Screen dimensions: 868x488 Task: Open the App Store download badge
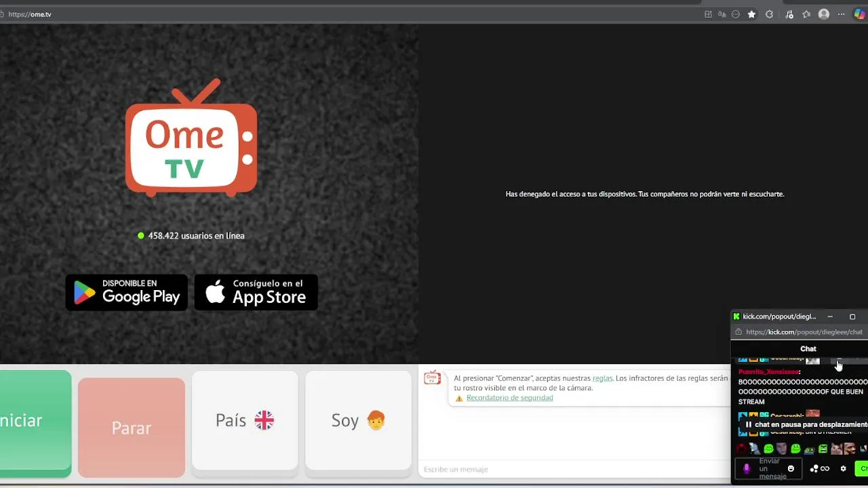tap(256, 292)
